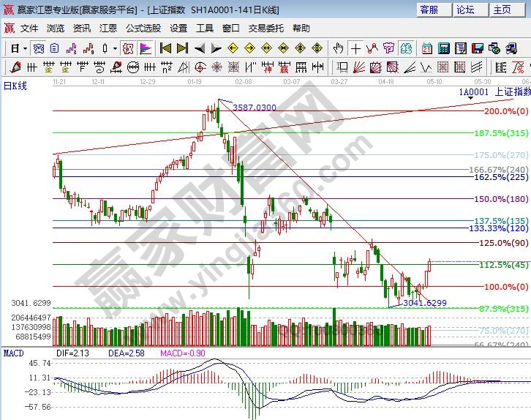531x420 pixels.
Task: Click the black left arrow navigation icon
Action: (200, 48)
